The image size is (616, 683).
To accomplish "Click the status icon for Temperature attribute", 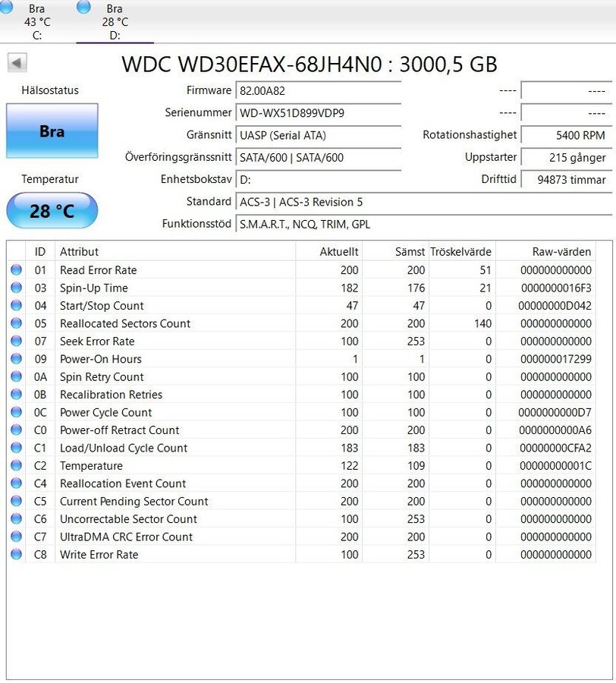I will tap(17, 465).
